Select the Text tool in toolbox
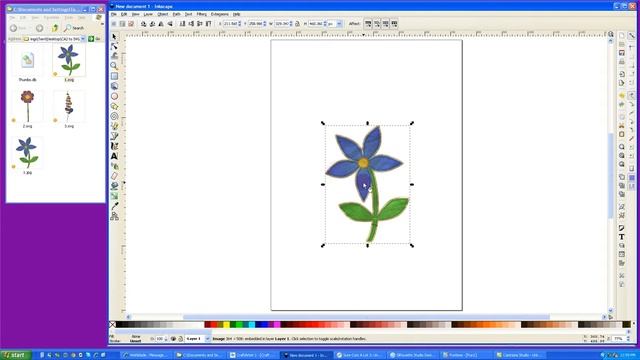Image resolution: width=640 pixels, height=360 pixels. (114, 156)
